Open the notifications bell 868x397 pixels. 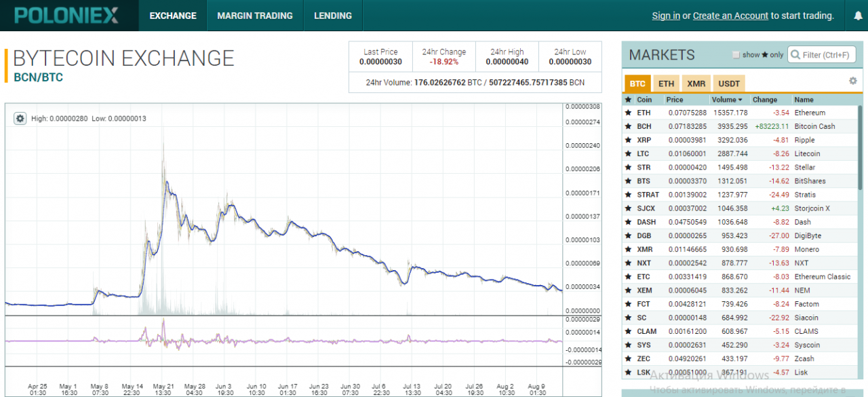(x=858, y=16)
